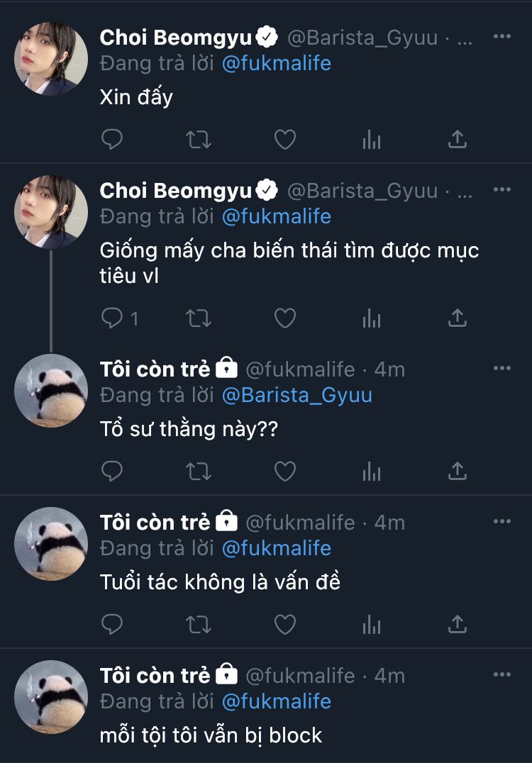This screenshot has height=763, width=532.
Task: Share the "Xin đấy" tweet
Action: pos(458,140)
